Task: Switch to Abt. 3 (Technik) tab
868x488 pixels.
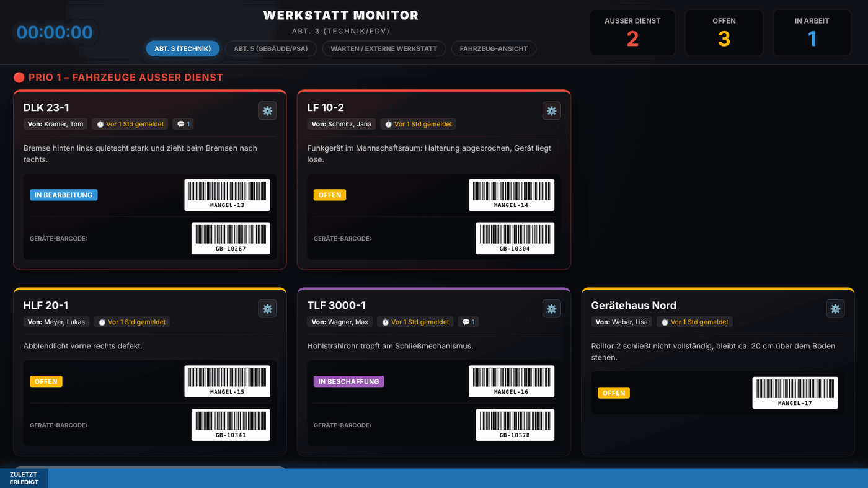Action: tap(183, 48)
